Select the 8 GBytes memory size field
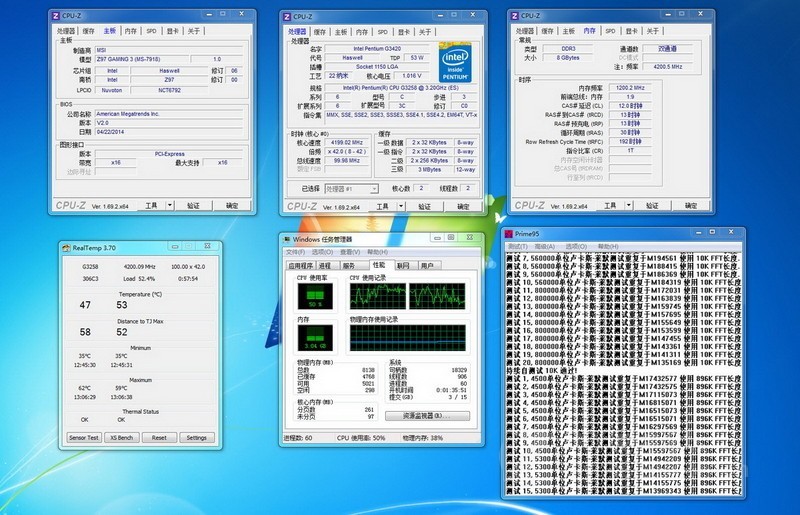 [x=568, y=58]
